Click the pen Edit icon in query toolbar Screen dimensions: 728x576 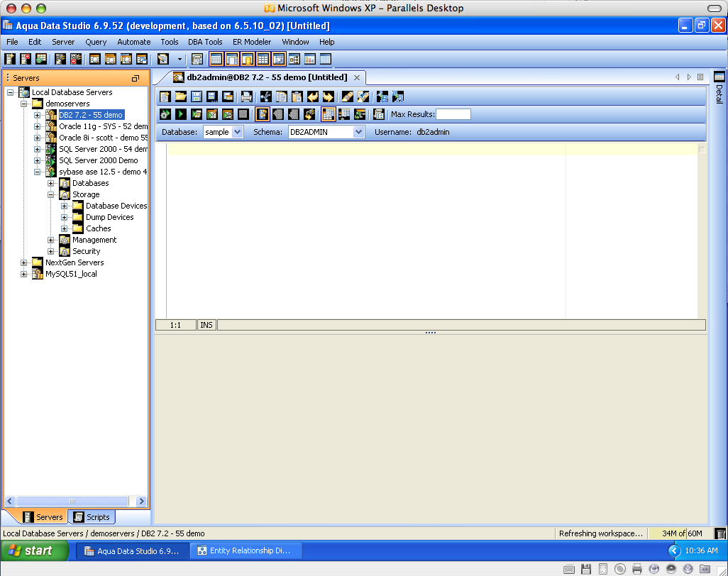coord(347,96)
